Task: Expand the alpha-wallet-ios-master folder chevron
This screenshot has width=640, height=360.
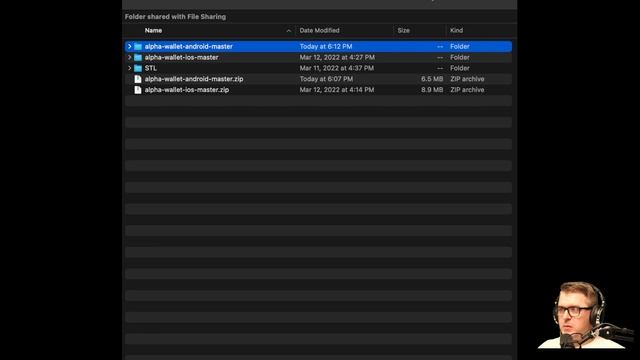Action: click(129, 58)
